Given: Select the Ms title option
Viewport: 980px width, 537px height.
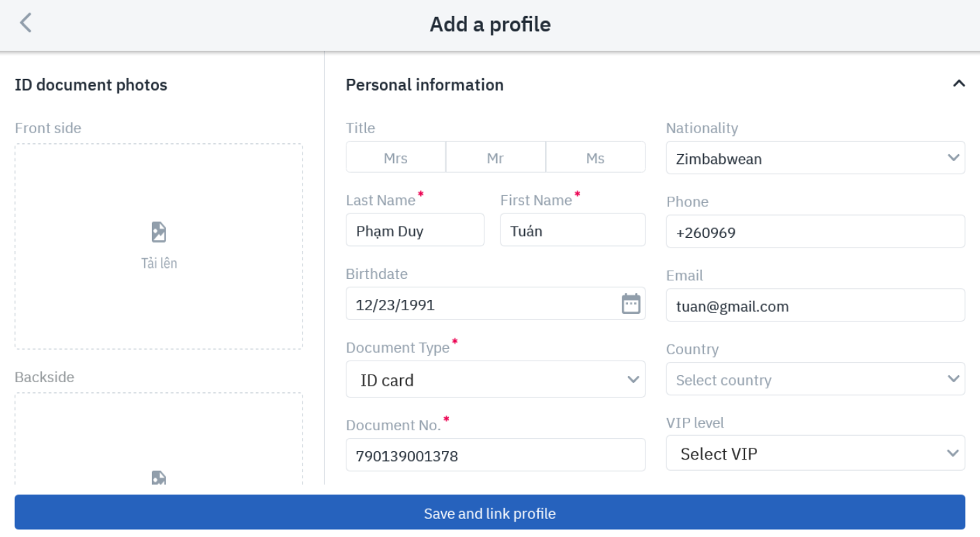Looking at the screenshot, I should point(595,158).
